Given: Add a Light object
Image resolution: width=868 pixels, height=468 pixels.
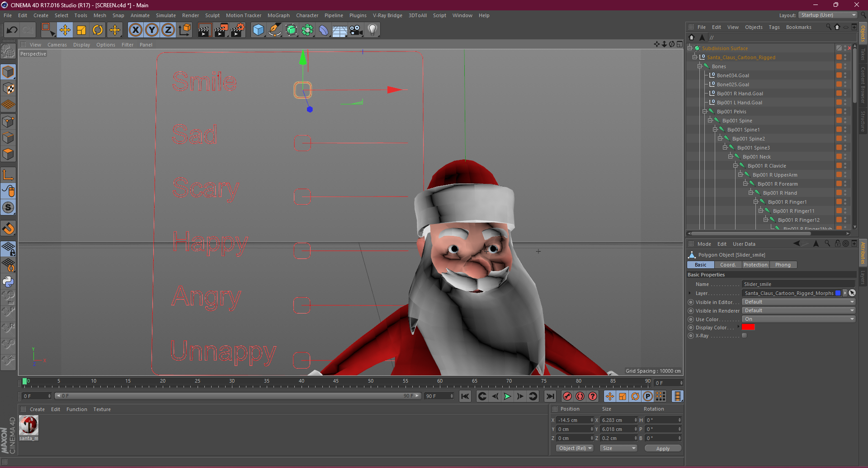Looking at the screenshot, I should (373, 30).
